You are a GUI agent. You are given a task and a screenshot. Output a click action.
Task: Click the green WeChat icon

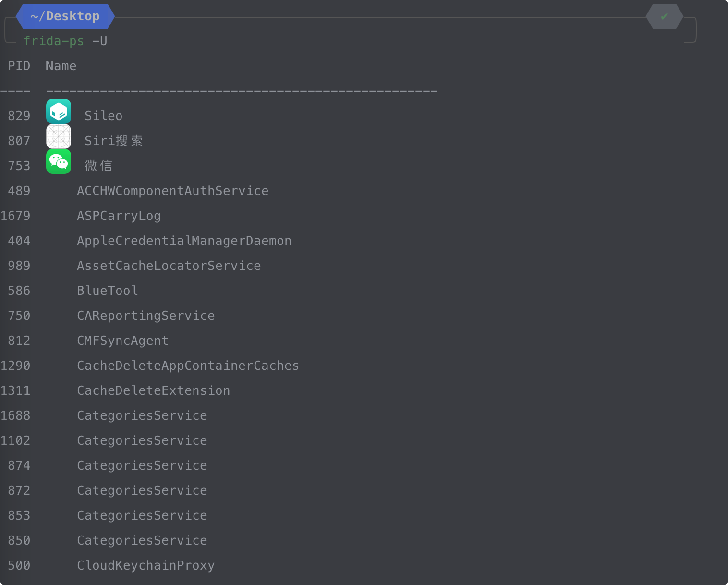(59, 161)
